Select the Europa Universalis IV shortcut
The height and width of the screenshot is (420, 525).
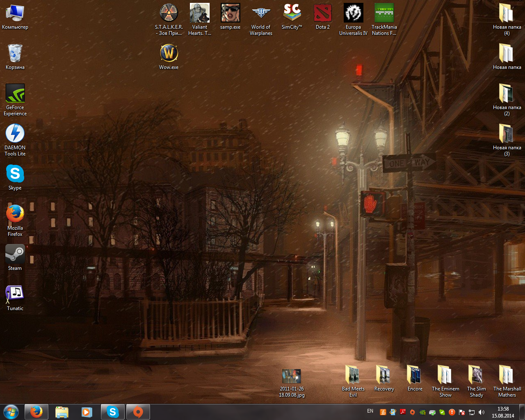tap(354, 20)
